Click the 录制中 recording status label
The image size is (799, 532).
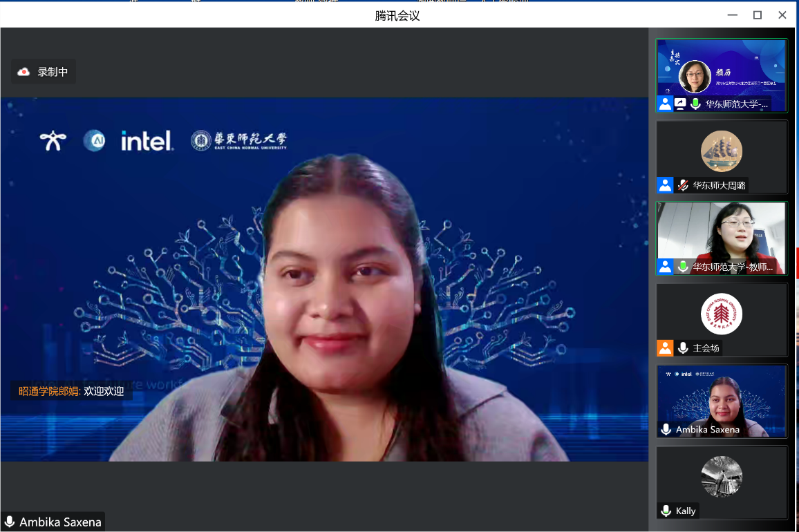coord(53,72)
